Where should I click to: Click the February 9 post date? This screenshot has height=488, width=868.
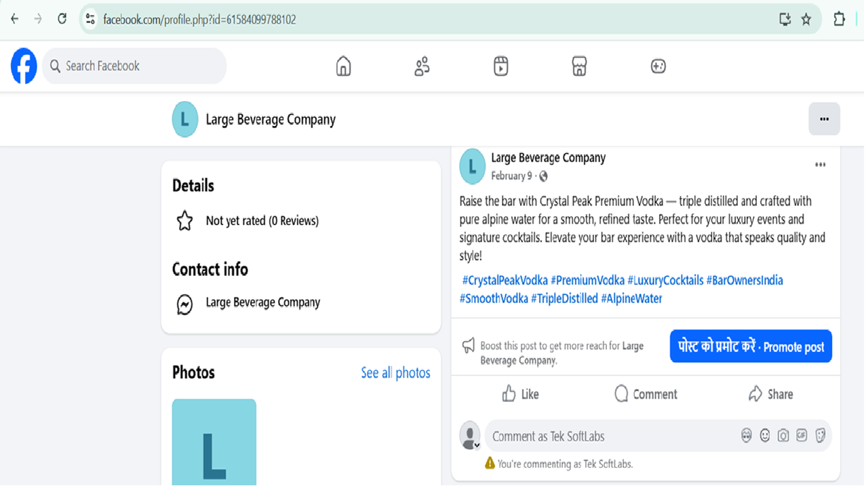point(511,176)
